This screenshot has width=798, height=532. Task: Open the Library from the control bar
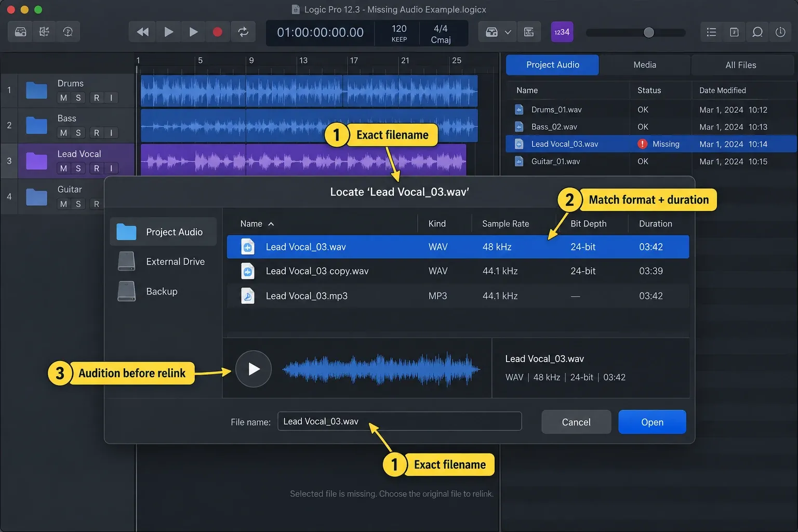[20, 32]
